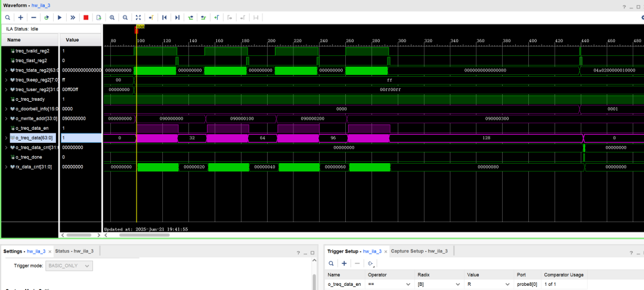Run trigger immediate double-arrow icon
Screen dimensions: 644x290
pos(73,18)
